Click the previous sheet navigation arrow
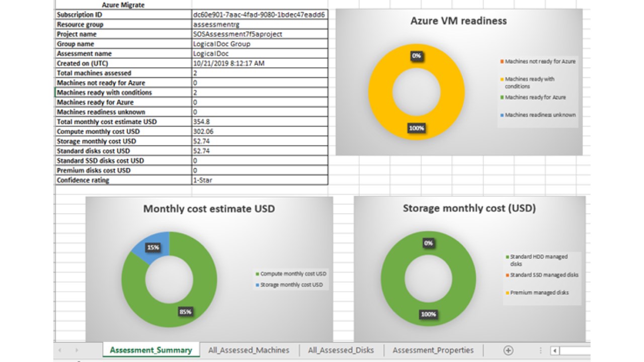644x362 pixels. pyautogui.click(x=60, y=350)
